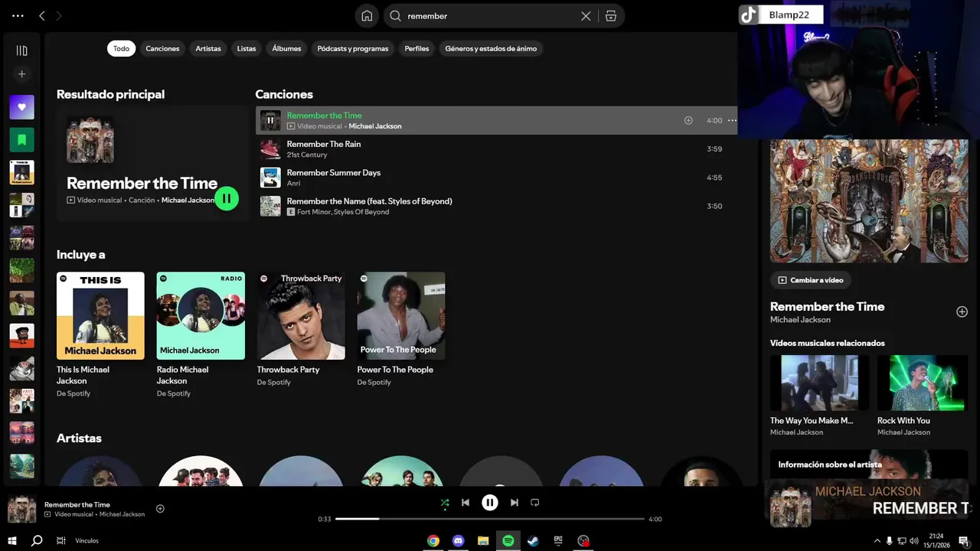Open Task View on taskbar

point(60,540)
